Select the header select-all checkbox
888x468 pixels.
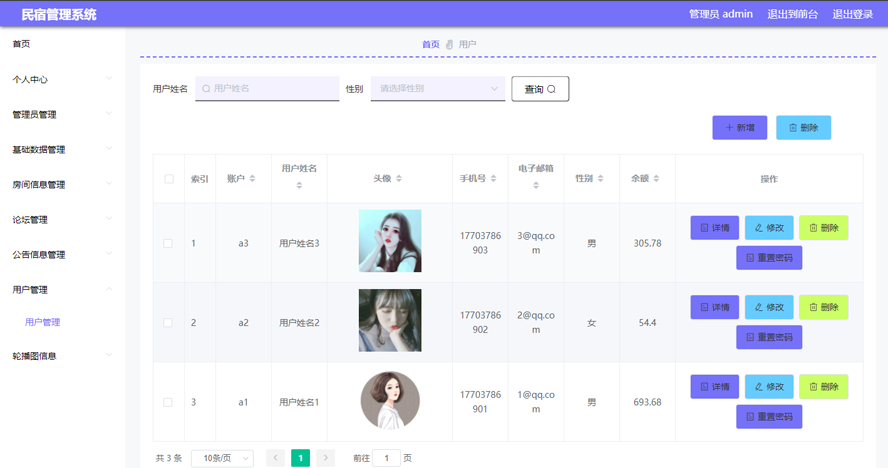pyautogui.click(x=169, y=179)
